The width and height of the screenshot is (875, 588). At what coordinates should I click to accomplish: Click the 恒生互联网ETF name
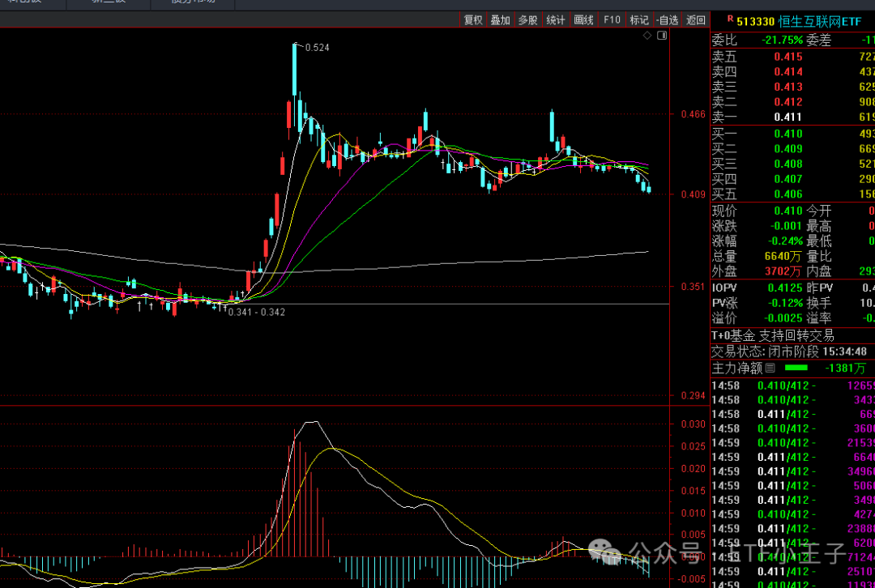(x=820, y=22)
